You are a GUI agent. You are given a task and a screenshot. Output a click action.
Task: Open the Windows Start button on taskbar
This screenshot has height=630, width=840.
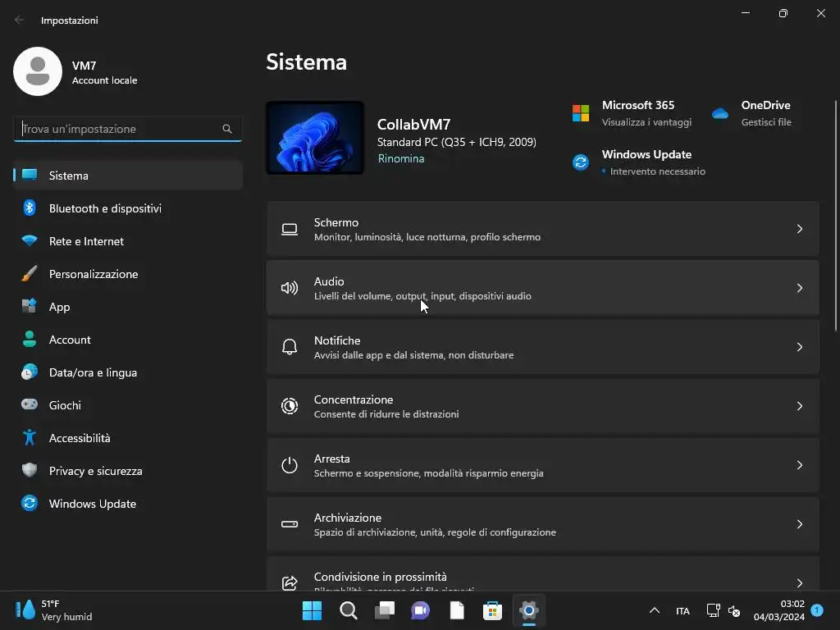(312, 610)
